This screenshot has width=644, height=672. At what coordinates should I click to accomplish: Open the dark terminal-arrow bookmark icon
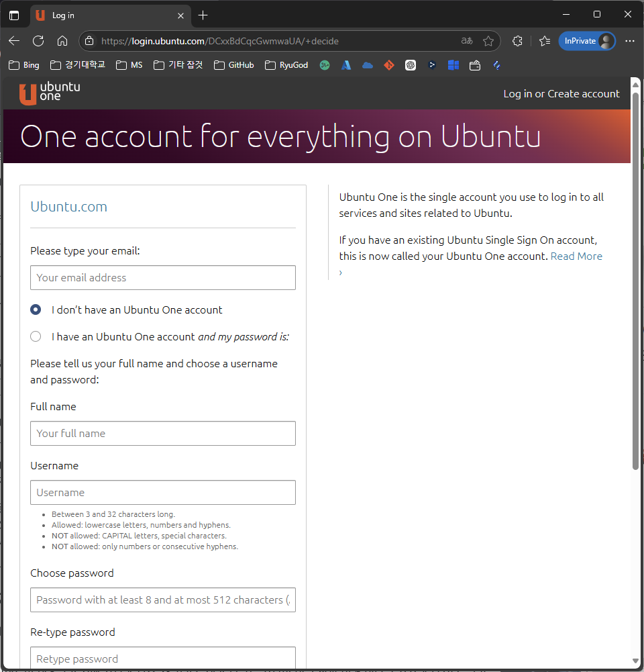click(432, 65)
